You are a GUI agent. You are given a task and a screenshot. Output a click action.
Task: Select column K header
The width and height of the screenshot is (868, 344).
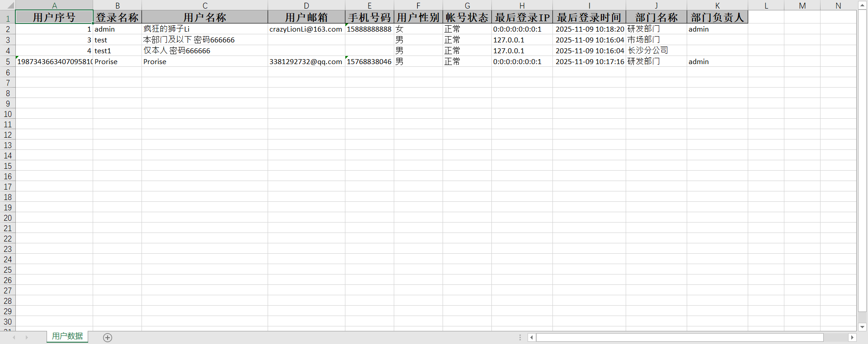tap(717, 6)
